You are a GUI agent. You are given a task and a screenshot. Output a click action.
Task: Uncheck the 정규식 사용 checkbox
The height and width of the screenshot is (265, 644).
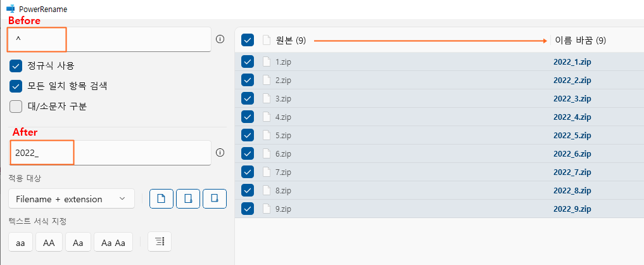coord(16,65)
